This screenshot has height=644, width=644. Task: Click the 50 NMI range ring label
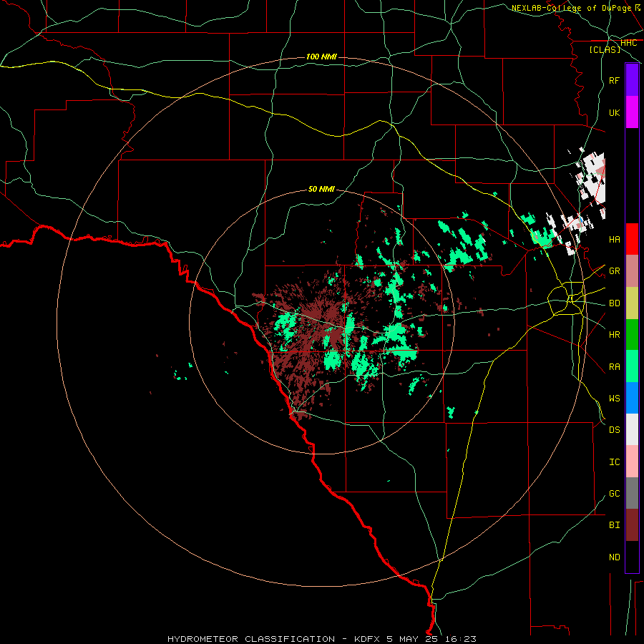tap(321, 189)
